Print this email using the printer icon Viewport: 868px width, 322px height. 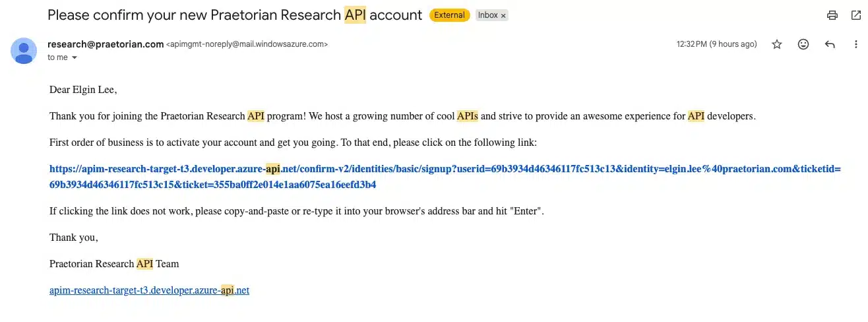(x=832, y=15)
